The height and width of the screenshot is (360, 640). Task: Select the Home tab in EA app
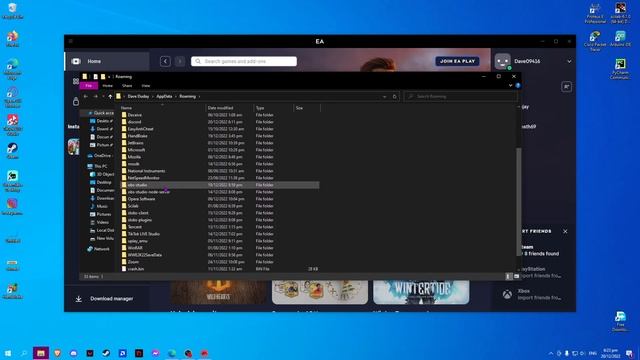click(107, 61)
